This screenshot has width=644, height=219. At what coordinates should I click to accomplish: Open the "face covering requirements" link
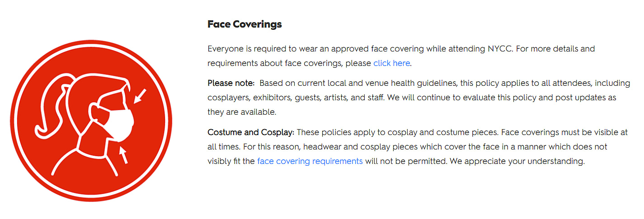point(310,161)
